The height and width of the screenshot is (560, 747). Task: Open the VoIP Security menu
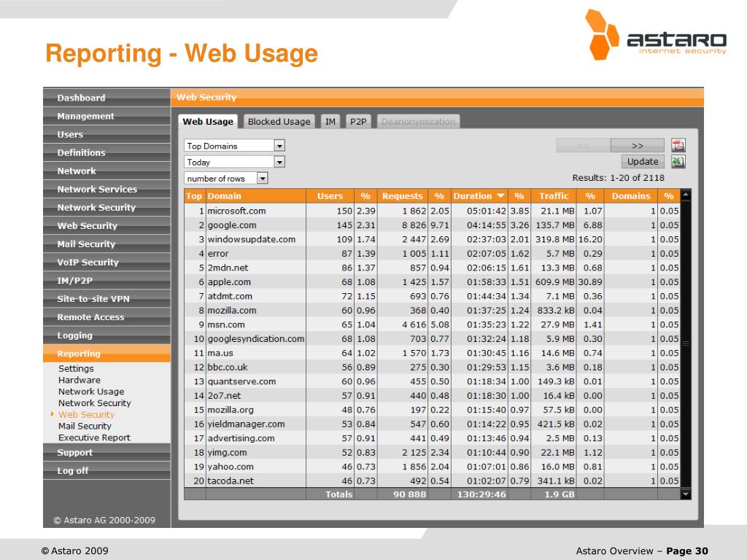tap(107, 262)
